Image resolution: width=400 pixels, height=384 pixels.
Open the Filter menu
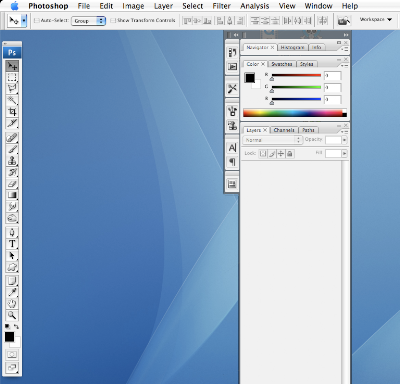221,6
